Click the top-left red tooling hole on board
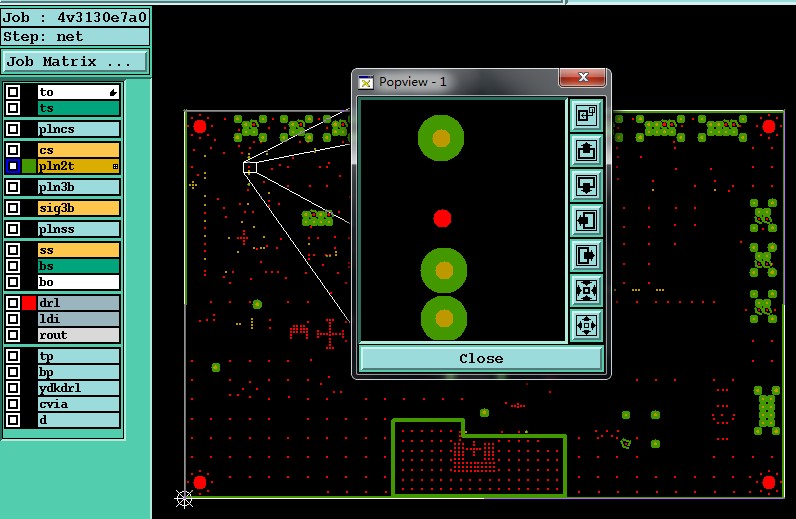The image size is (796, 519). click(x=200, y=126)
